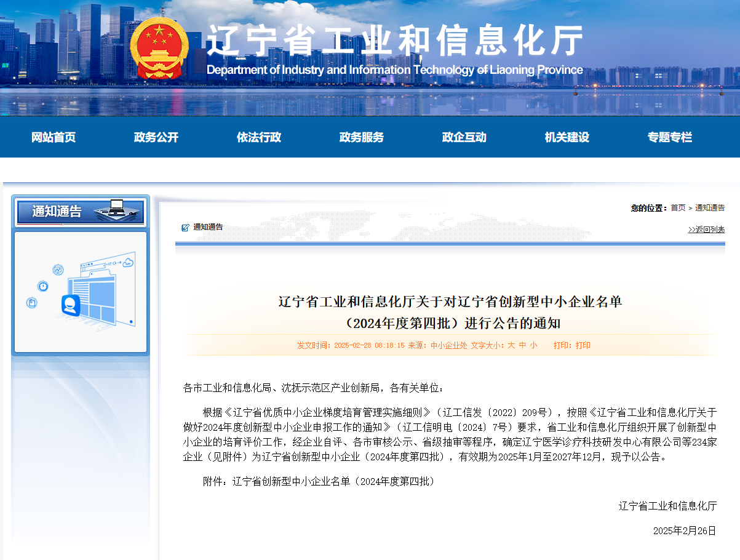Click the date 2025年2月26日
The image size is (740, 560).
[685, 530]
